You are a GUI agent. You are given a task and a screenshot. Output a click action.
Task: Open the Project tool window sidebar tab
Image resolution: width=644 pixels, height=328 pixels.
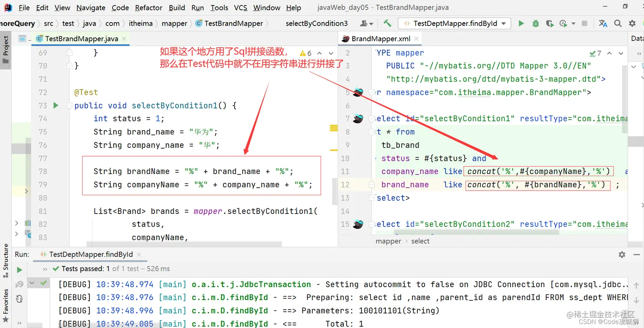pos(6,50)
